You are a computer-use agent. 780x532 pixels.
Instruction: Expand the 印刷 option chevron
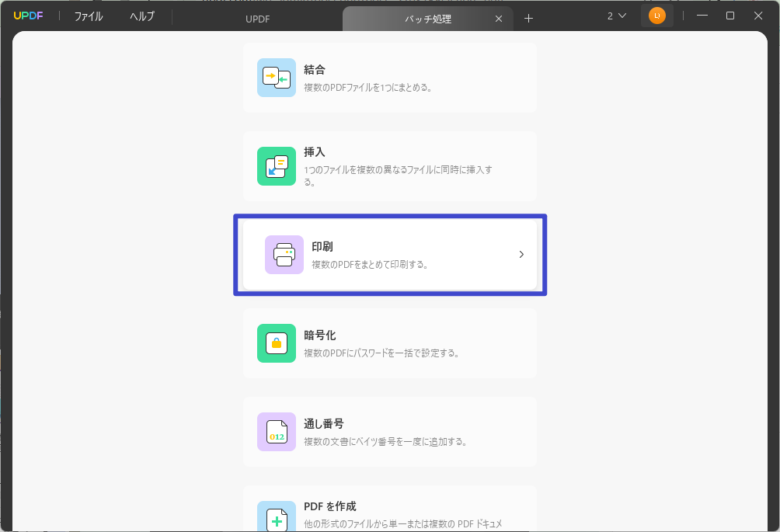(x=521, y=254)
